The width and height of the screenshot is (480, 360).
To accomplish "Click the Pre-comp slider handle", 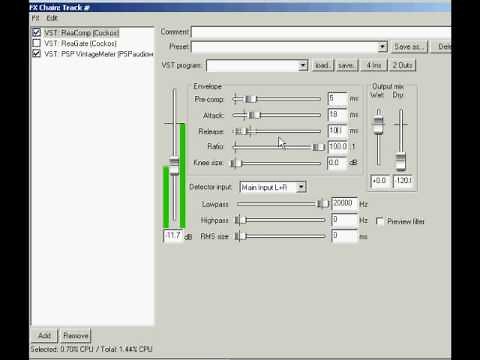I will point(251,99).
